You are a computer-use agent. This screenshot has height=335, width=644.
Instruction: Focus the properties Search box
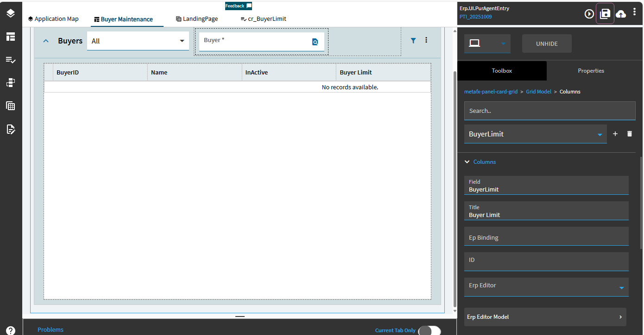click(550, 111)
